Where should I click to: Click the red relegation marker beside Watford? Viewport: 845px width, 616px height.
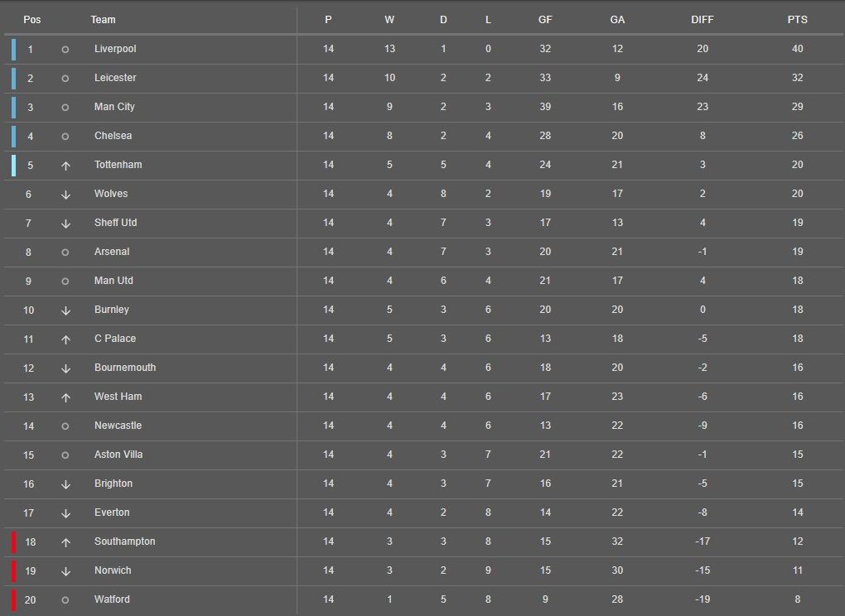(13, 600)
